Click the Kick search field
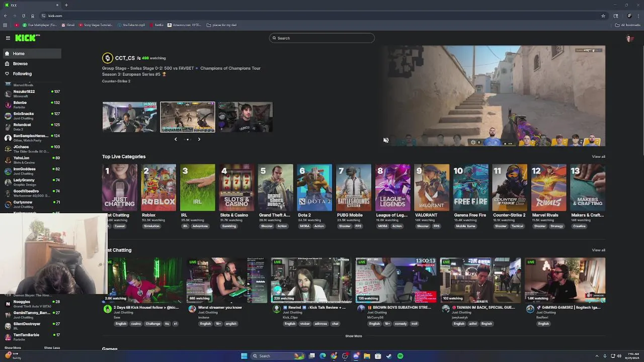644x362 pixels. pyautogui.click(x=322, y=38)
